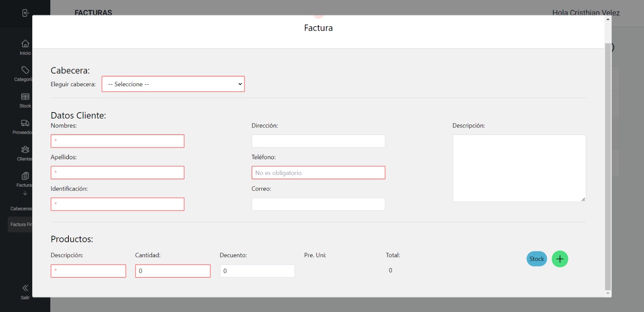Add product with the green plus button
Image resolution: width=644 pixels, height=312 pixels.
pos(559,259)
